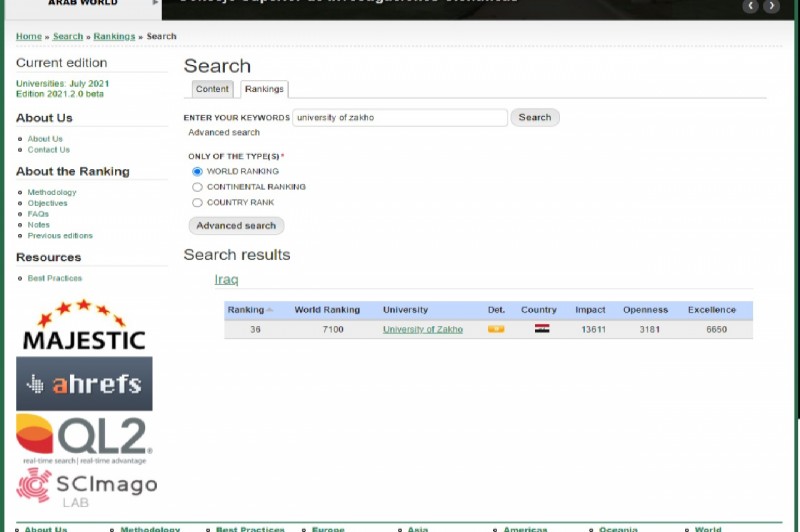Click the next slide arrow in header
Viewport: 800px width, 532px height.
click(x=771, y=6)
